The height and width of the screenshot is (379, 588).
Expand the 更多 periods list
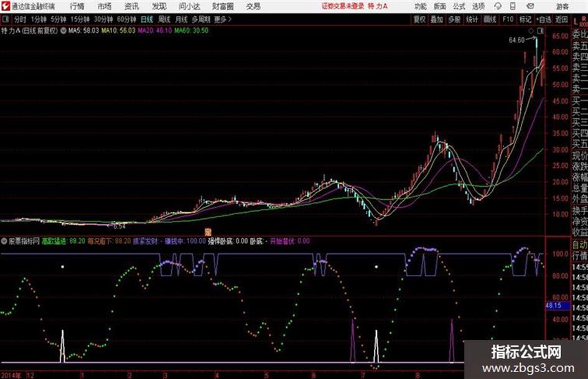pyautogui.click(x=223, y=19)
